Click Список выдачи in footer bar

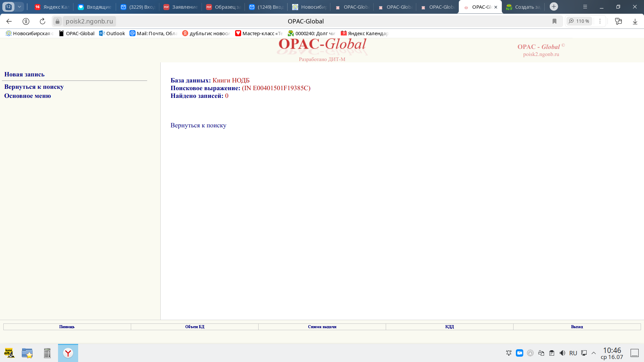coord(322,327)
